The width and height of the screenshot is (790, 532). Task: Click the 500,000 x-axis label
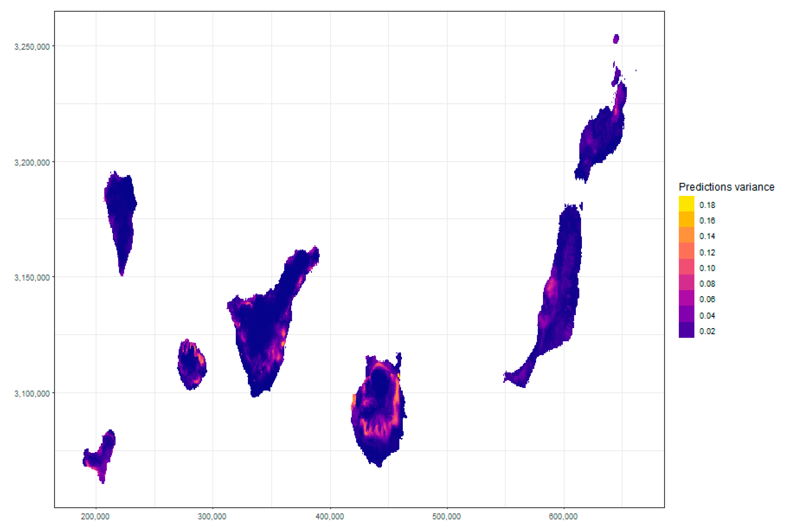pos(446,516)
